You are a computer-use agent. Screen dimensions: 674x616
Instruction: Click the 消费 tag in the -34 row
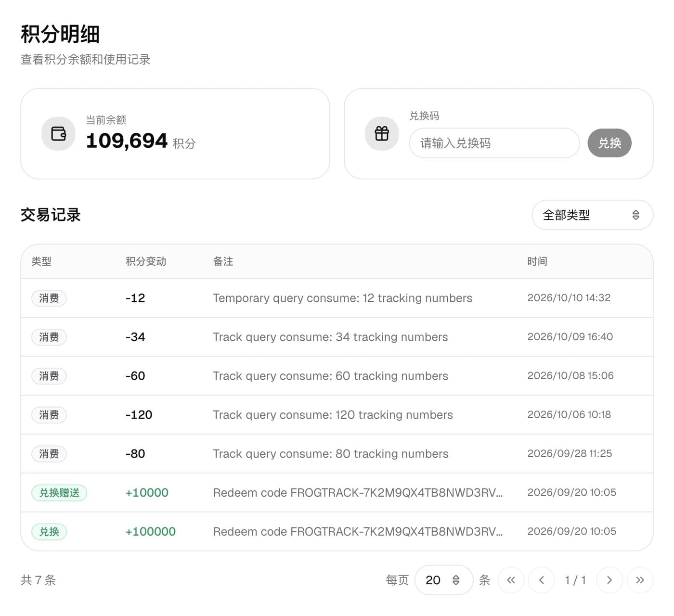pyautogui.click(x=49, y=337)
